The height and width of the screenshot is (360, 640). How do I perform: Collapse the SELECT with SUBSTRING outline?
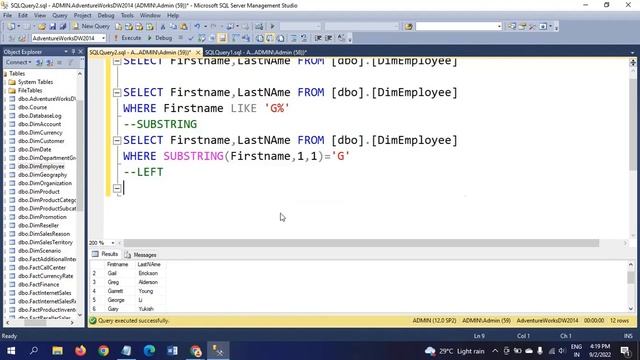[117, 140]
